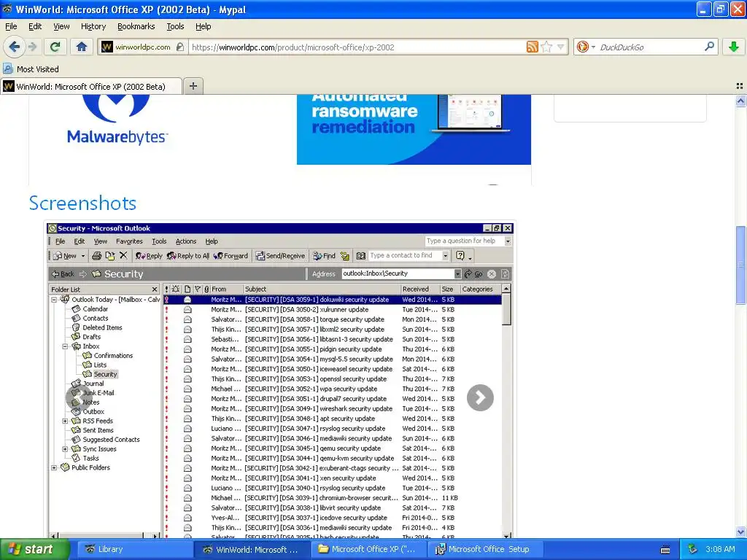Open the Bookmarks menu
Screen dimensions: 747x560
pyautogui.click(x=136, y=26)
